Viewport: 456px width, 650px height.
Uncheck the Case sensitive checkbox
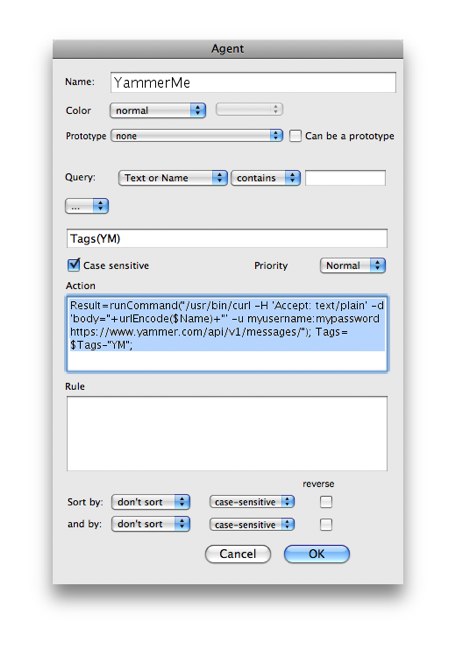pyautogui.click(x=73, y=265)
